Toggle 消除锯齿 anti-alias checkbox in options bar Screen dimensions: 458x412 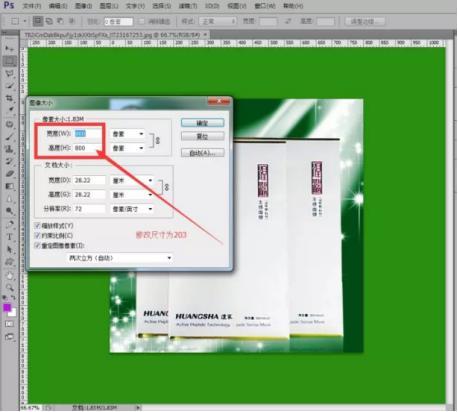[x=142, y=21]
